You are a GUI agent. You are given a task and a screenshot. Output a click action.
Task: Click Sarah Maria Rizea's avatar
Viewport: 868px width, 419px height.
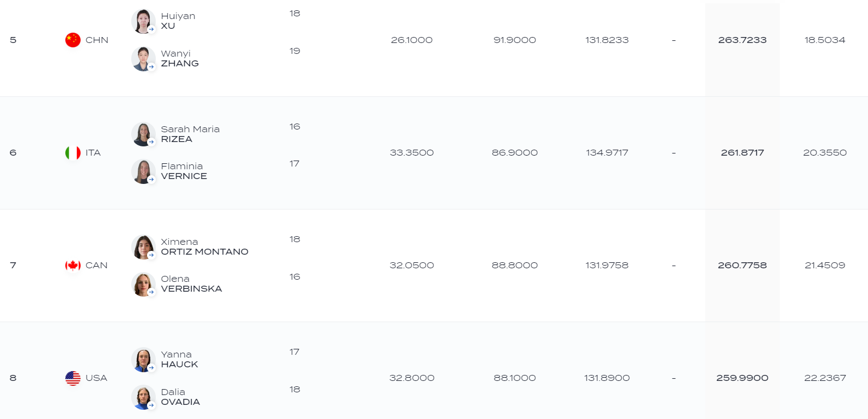click(143, 134)
